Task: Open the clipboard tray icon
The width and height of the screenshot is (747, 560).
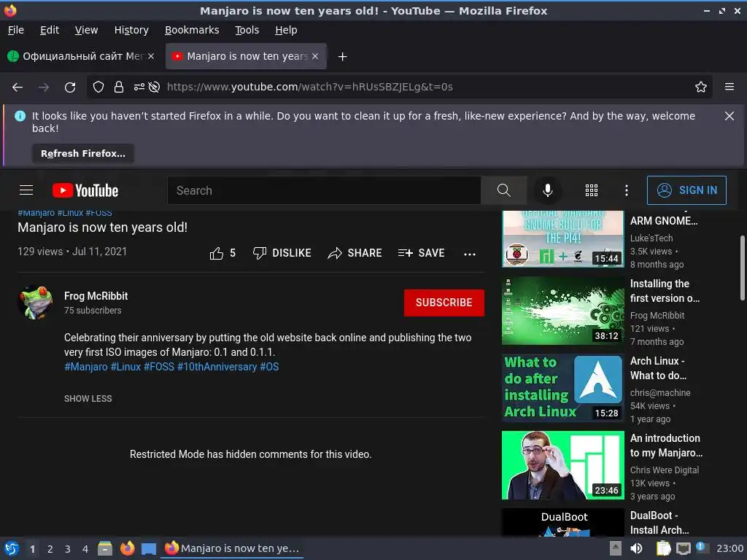Action: 662,548
